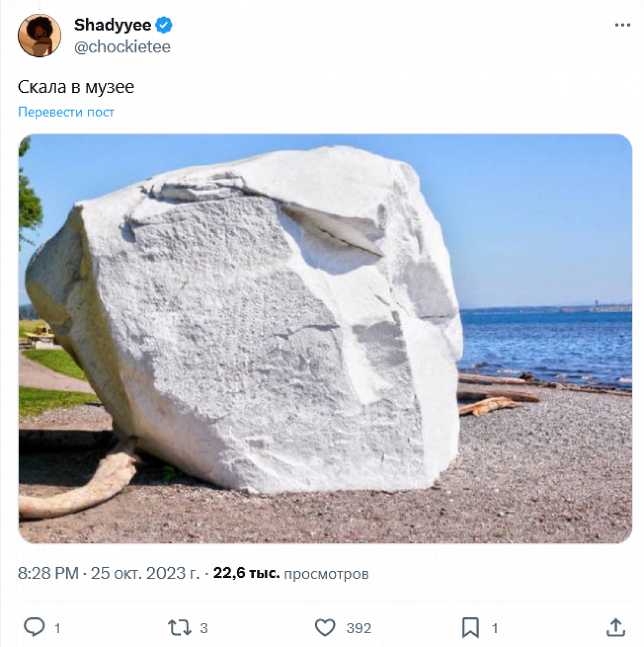Bookmark the post with bookmark icon
Screen dimensions: 644x647
(471, 628)
